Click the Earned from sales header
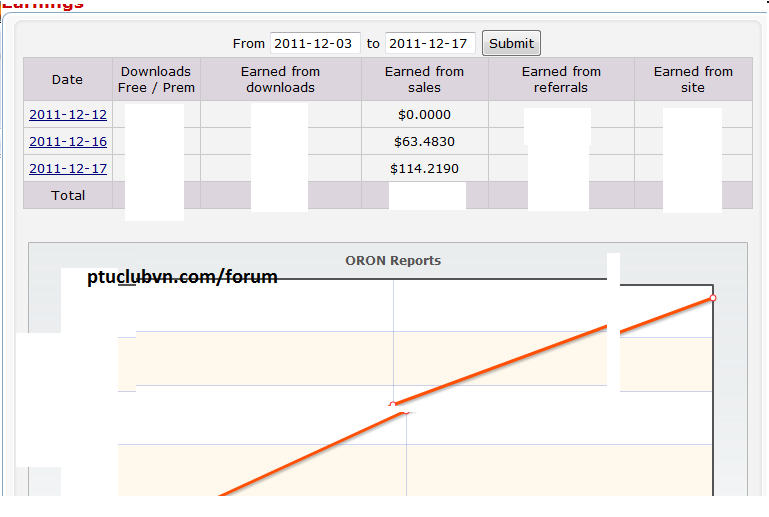Screen dimensions: 769x517 tap(424, 79)
